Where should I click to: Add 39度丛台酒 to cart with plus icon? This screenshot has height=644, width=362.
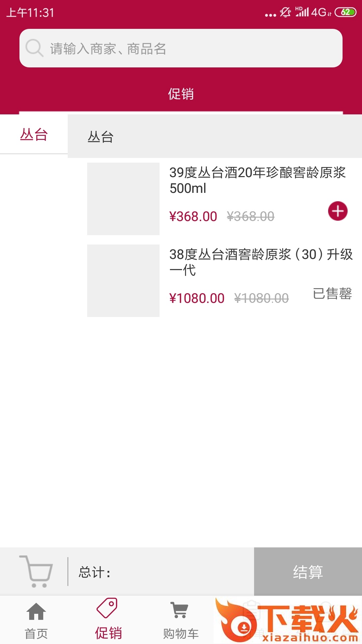pyautogui.click(x=338, y=211)
